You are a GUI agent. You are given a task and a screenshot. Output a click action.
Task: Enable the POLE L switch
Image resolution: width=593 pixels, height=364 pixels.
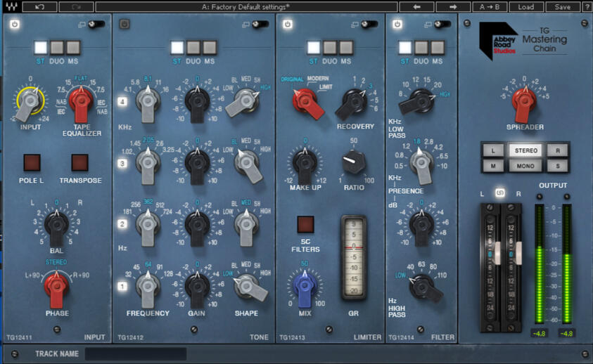pos(31,162)
